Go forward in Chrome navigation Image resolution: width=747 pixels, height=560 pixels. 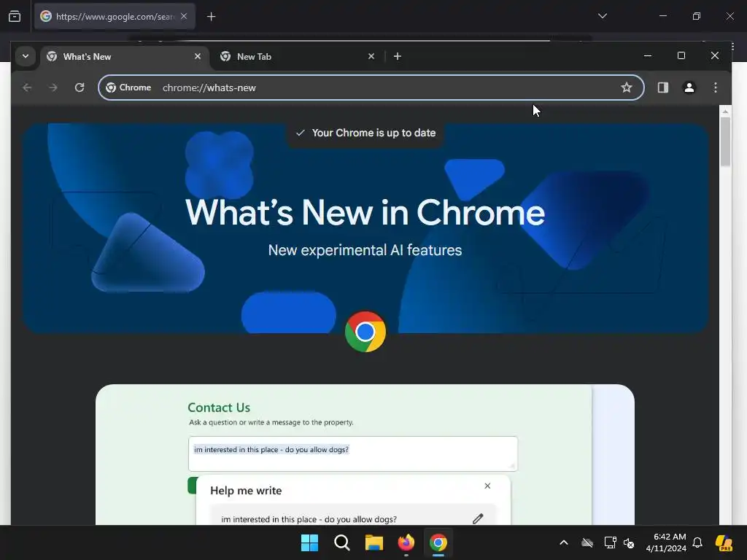53,87
